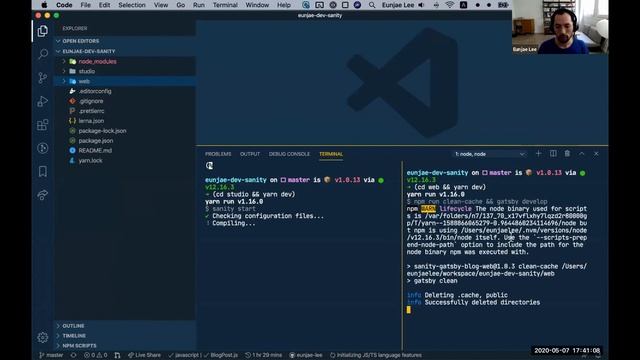
Task: Open the activity bar icon below Extensions
Action: (x=42, y=148)
